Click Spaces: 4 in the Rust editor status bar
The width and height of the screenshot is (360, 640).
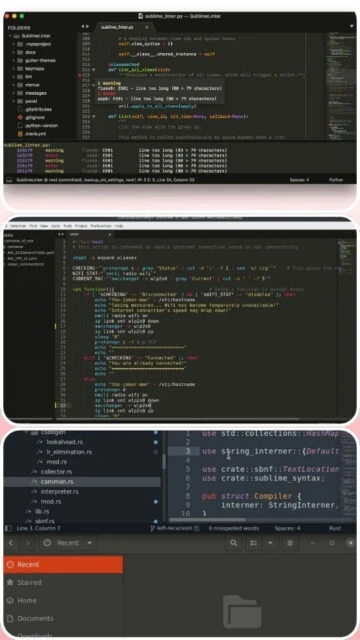click(287, 528)
